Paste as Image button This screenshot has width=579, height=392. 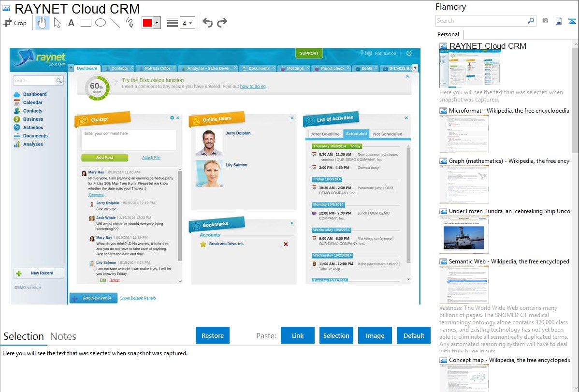pyautogui.click(x=375, y=335)
